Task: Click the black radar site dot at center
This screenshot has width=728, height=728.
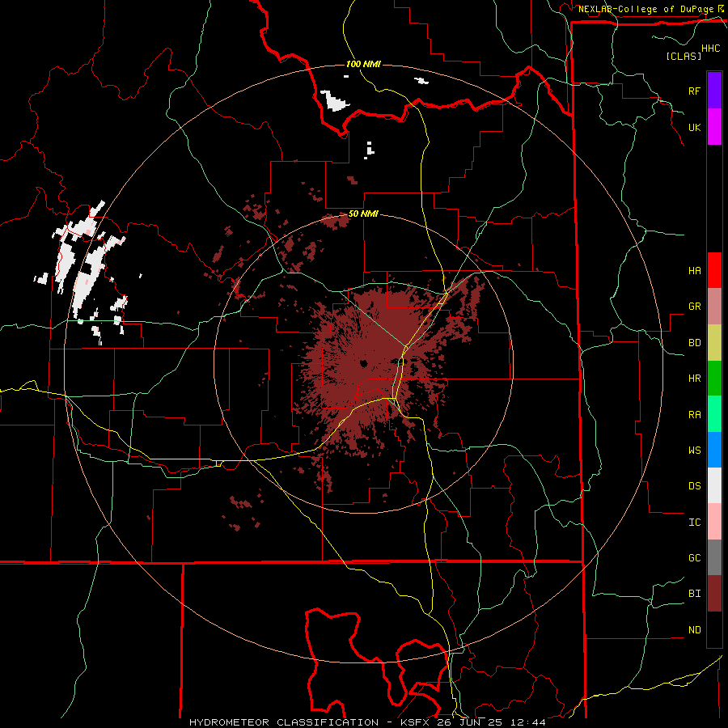Action: [x=363, y=363]
